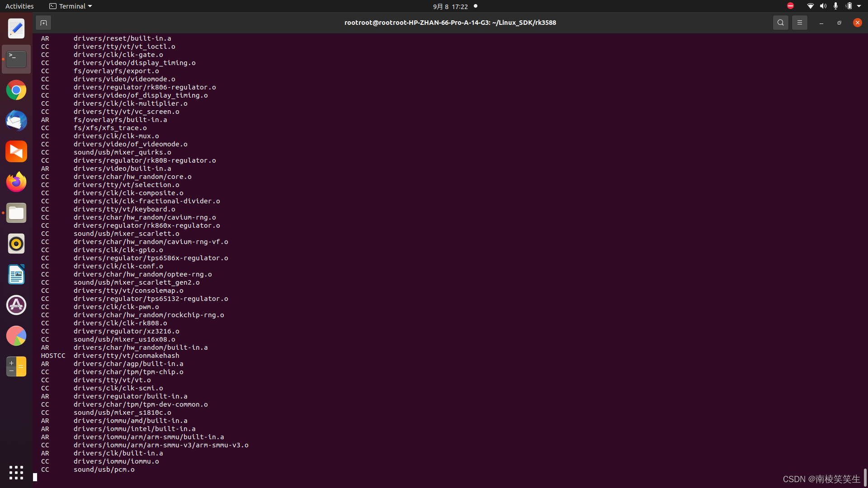Click the terminal search icon
Viewport: 868px width, 488px height.
tap(780, 23)
